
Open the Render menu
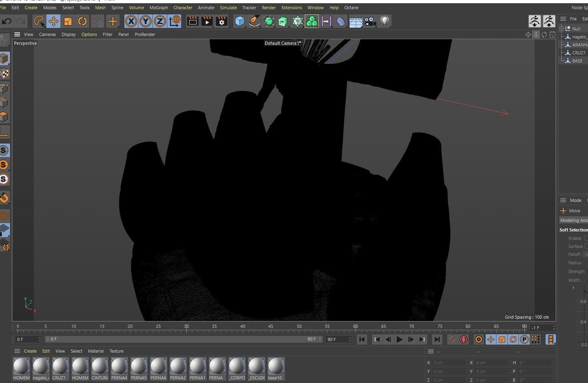268,8
